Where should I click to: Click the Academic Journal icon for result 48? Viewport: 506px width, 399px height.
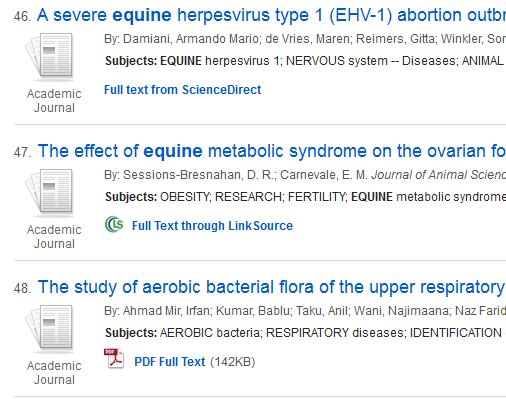tap(49, 328)
